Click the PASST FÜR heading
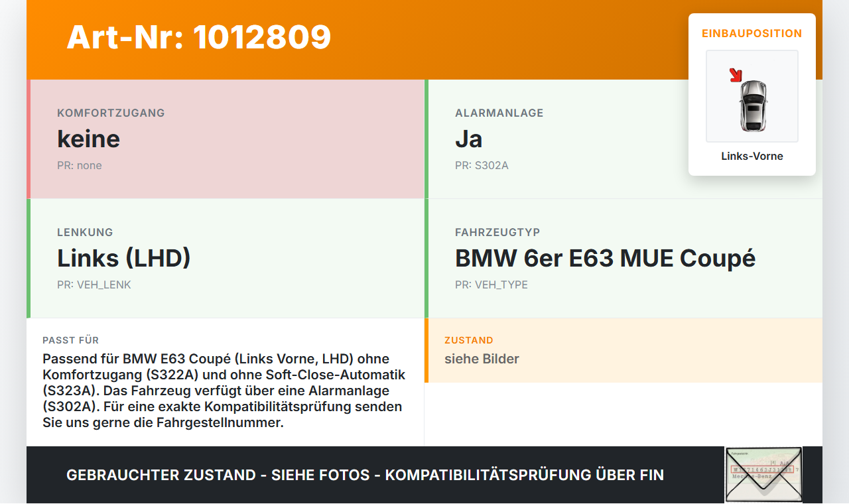The height and width of the screenshot is (504, 849). point(71,340)
